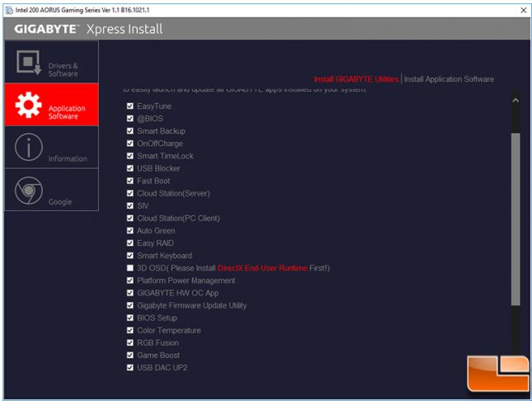Uncheck the Game Boost checkbox
532x401 pixels.
click(130, 355)
